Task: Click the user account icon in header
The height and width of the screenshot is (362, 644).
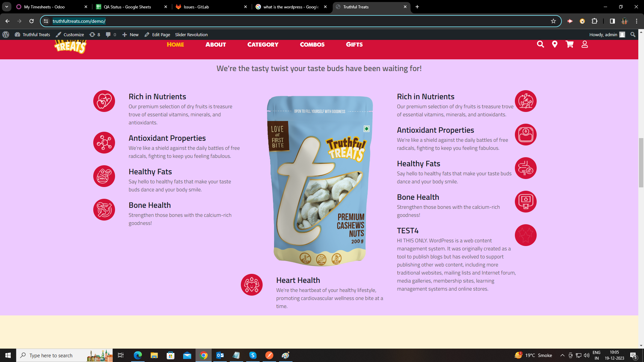Action: pyautogui.click(x=585, y=44)
